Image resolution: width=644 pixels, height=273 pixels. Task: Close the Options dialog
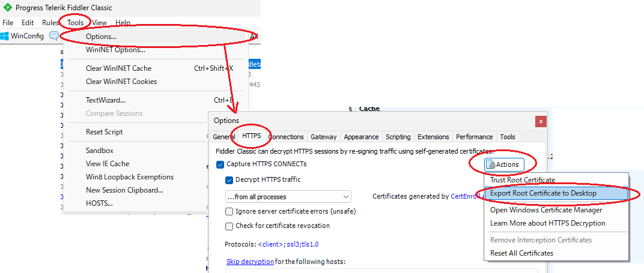pos(541,121)
